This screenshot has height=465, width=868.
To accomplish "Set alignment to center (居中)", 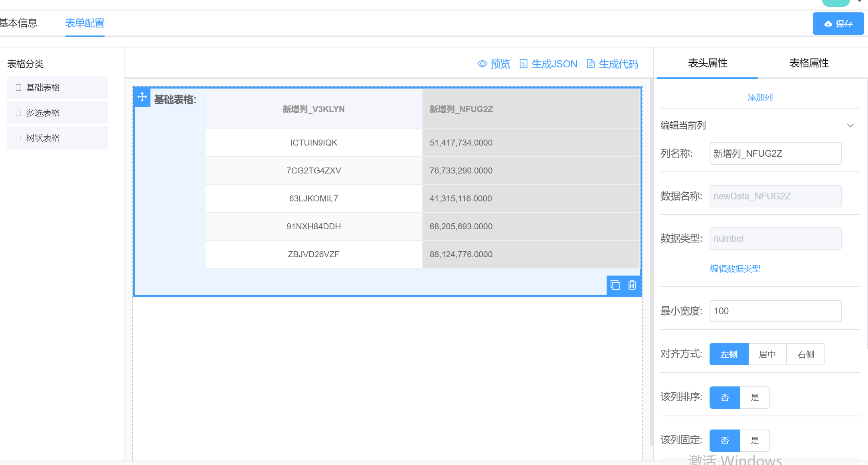I will [767, 354].
